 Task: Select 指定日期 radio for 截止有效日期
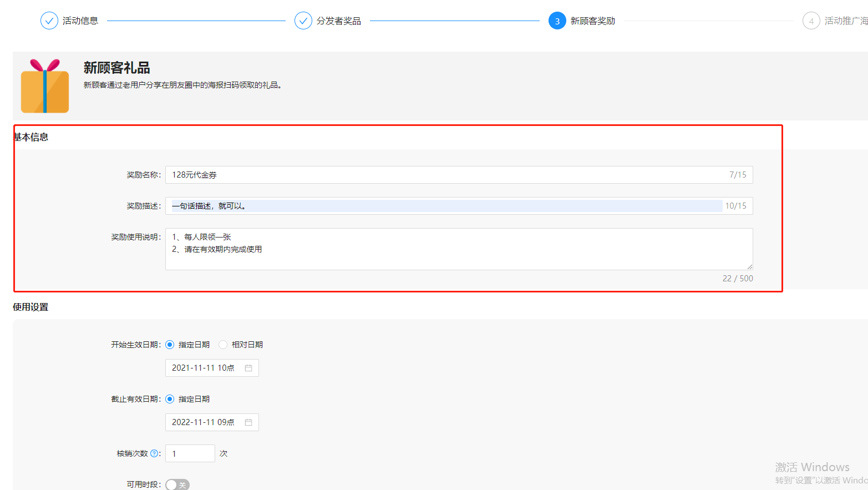point(170,399)
